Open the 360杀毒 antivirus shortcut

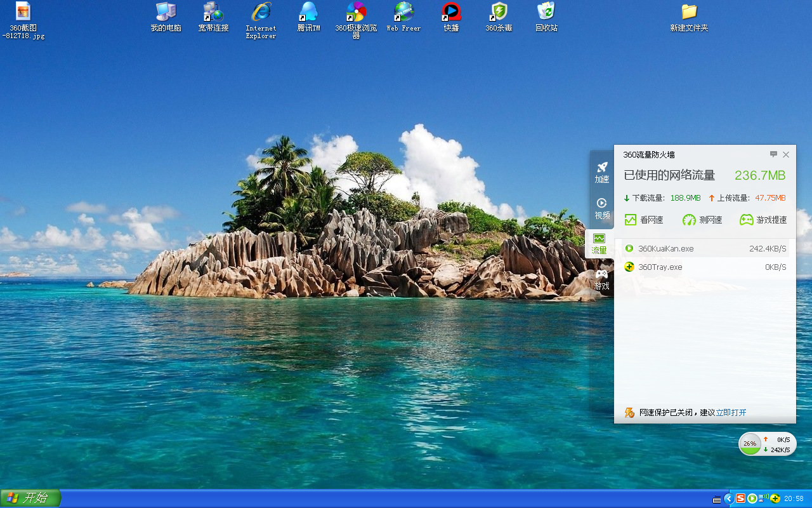[x=499, y=17]
